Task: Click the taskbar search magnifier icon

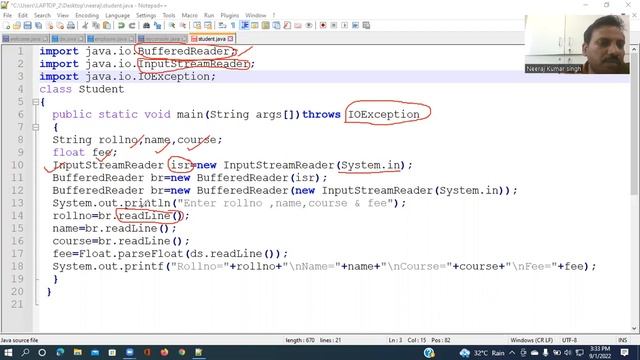Action: (25, 352)
